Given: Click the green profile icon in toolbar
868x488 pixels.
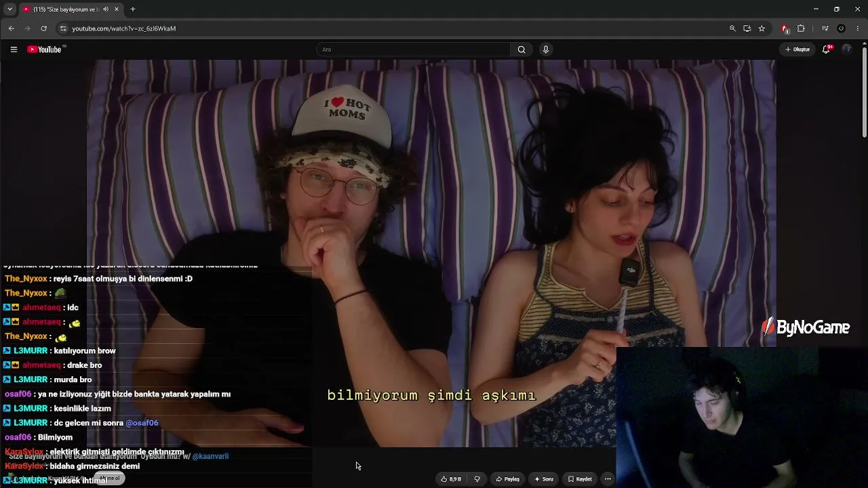Looking at the screenshot, I should tap(842, 28).
